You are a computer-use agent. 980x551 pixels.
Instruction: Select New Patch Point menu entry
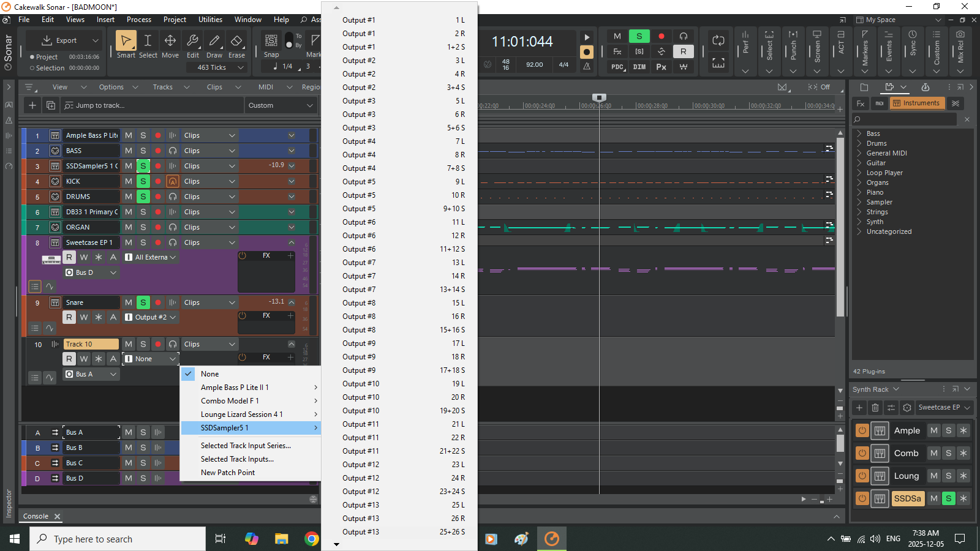coord(228,473)
